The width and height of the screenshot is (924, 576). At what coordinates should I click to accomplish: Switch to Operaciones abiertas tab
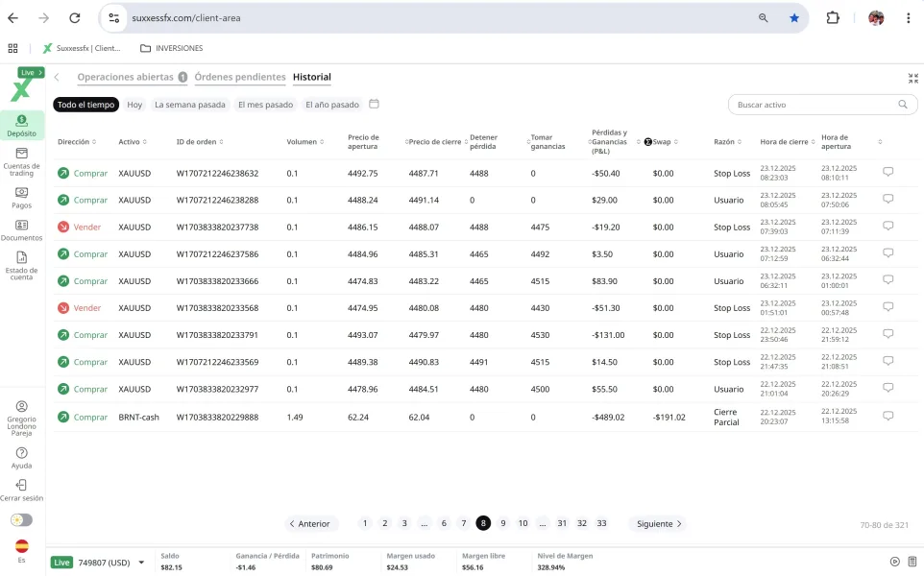click(126, 77)
